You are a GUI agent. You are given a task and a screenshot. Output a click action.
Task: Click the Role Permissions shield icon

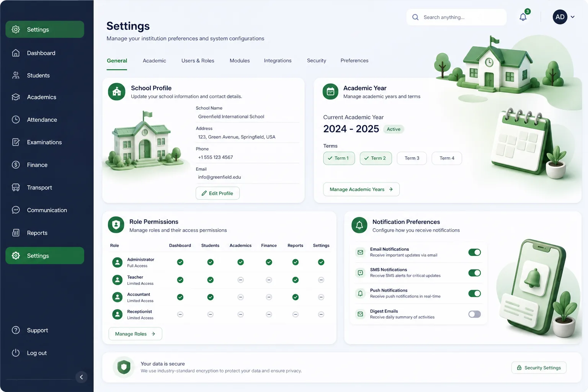click(116, 225)
